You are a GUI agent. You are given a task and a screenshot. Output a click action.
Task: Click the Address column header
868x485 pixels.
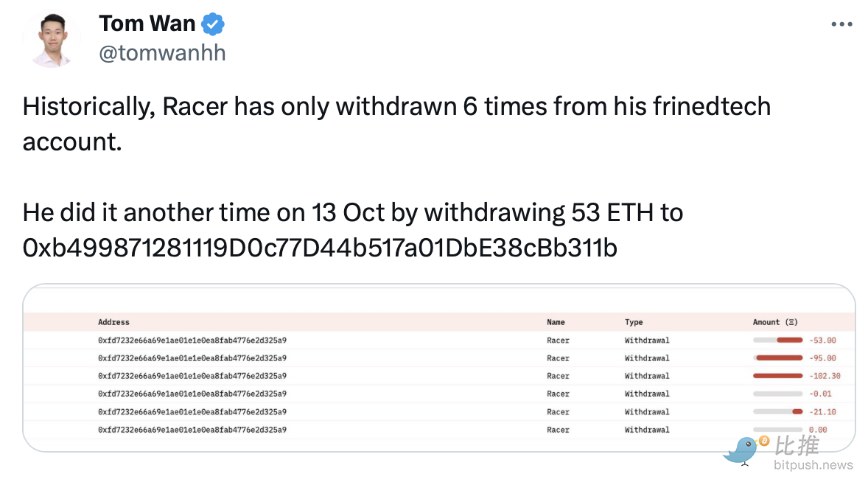point(113,322)
